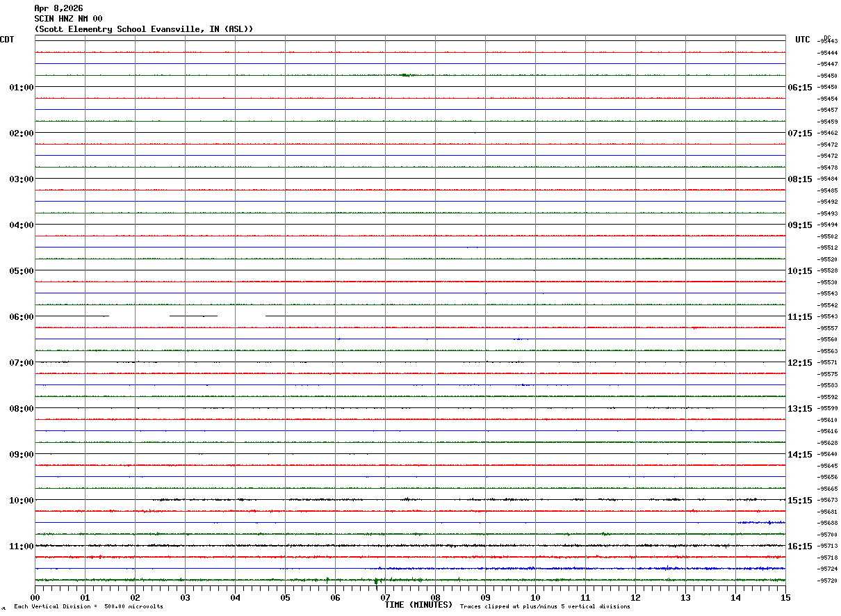Click the '11:00' CDT hour label
This screenshot has height=616, width=841.
22,546
